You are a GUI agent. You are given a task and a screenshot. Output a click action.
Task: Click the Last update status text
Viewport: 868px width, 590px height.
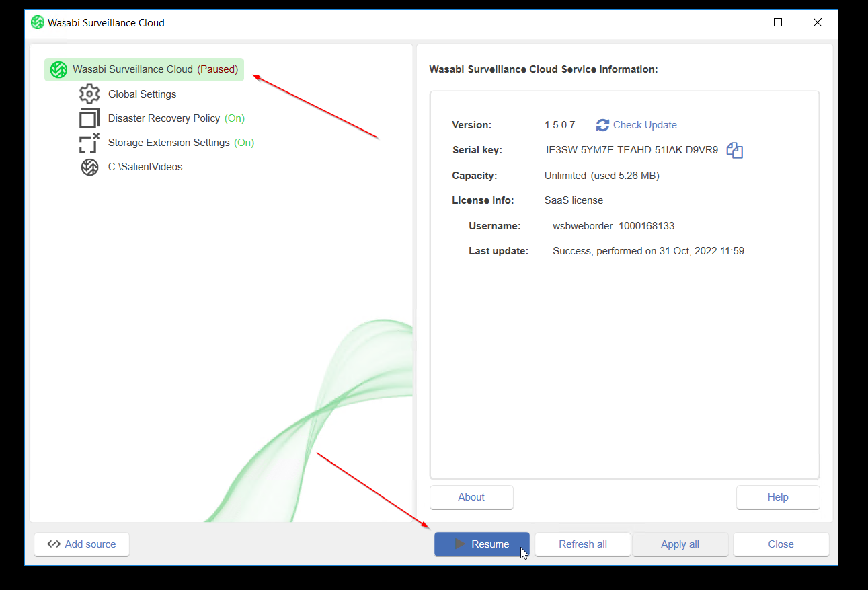click(x=648, y=251)
